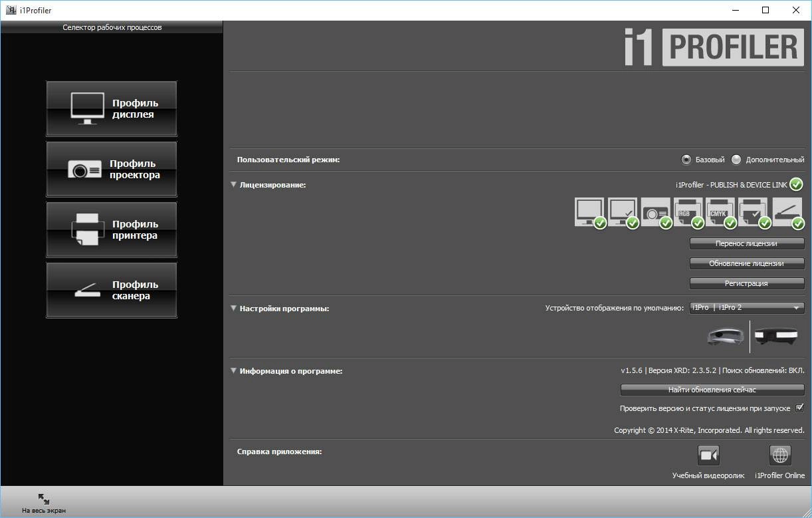Image resolution: width=812 pixels, height=518 pixels.
Task: Click the Перенос лицензии button
Action: pos(747,243)
